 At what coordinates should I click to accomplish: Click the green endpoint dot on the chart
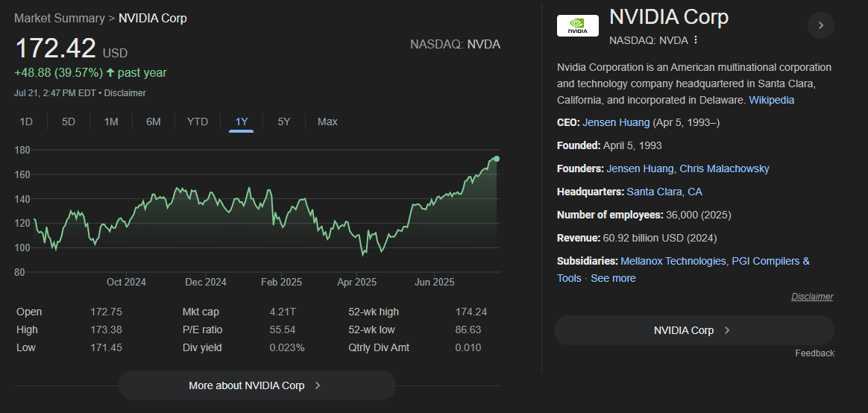[x=497, y=159]
